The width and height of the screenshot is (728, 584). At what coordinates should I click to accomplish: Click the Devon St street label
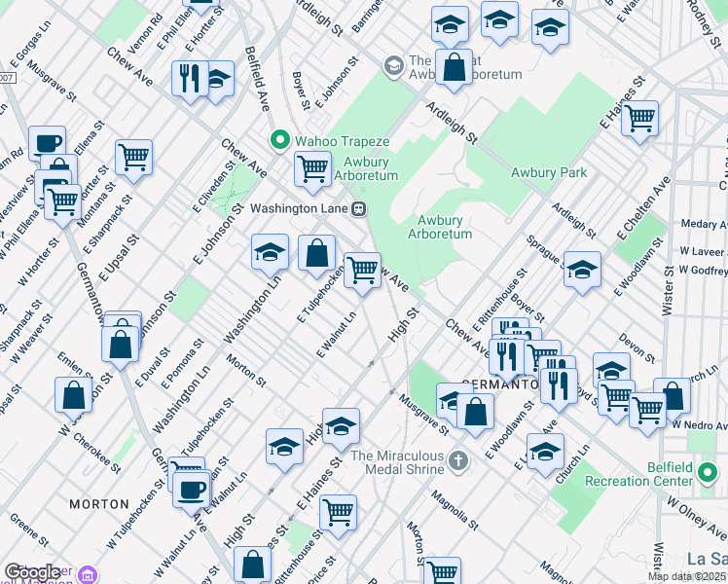click(x=637, y=348)
